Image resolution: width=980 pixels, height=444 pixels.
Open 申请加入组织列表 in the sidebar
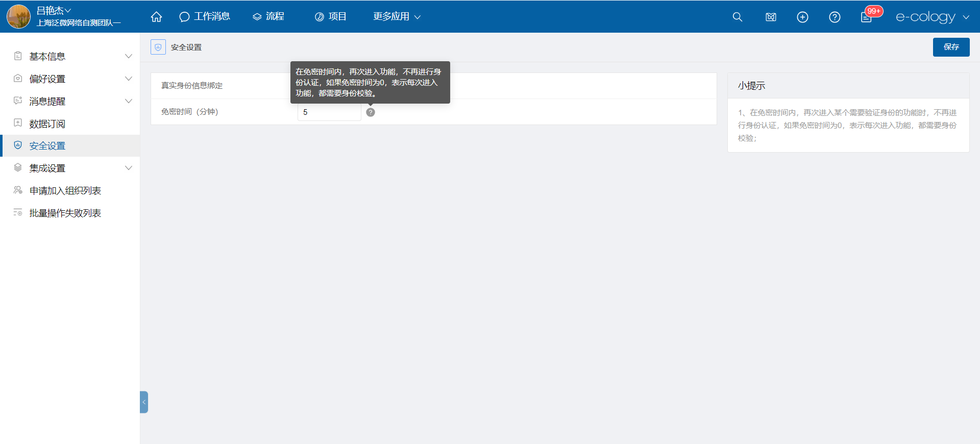pos(65,190)
